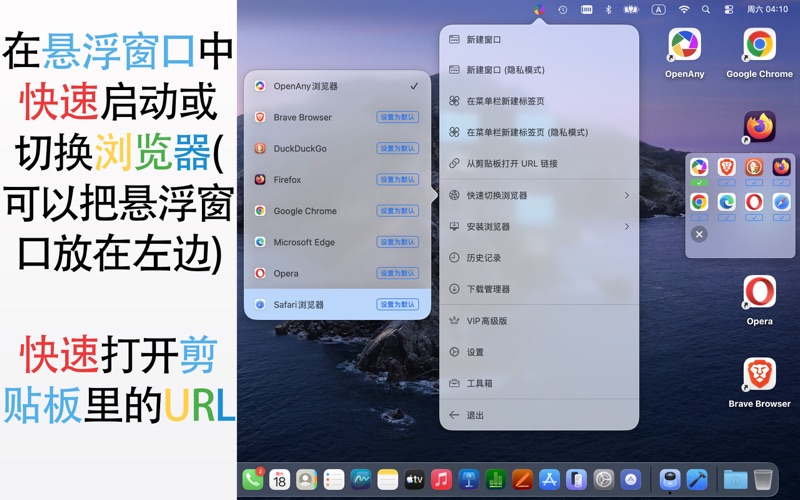The width and height of the screenshot is (800, 500).
Task: Toggle the green default checkmark under OpenAny
Action: (x=699, y=182)
